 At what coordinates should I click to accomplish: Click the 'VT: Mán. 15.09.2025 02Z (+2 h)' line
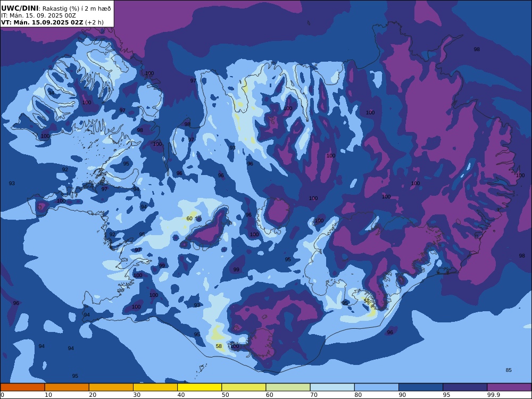(52, 22)
